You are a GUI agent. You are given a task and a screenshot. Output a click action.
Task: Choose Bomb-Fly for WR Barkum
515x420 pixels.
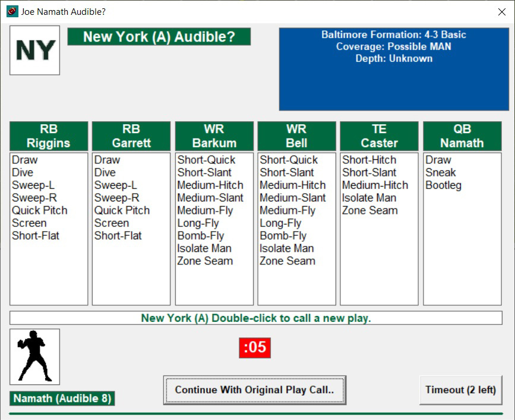click(200, 236)
